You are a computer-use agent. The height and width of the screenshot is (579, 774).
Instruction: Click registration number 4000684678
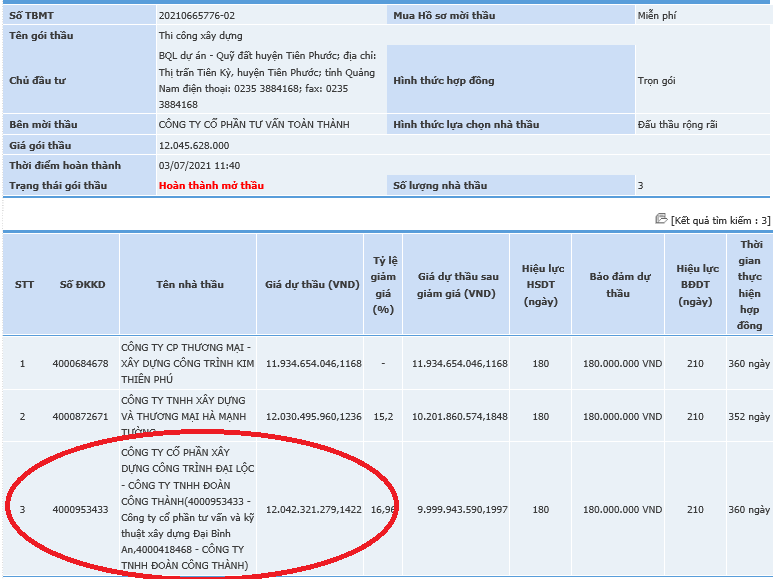tap(80, 364)
